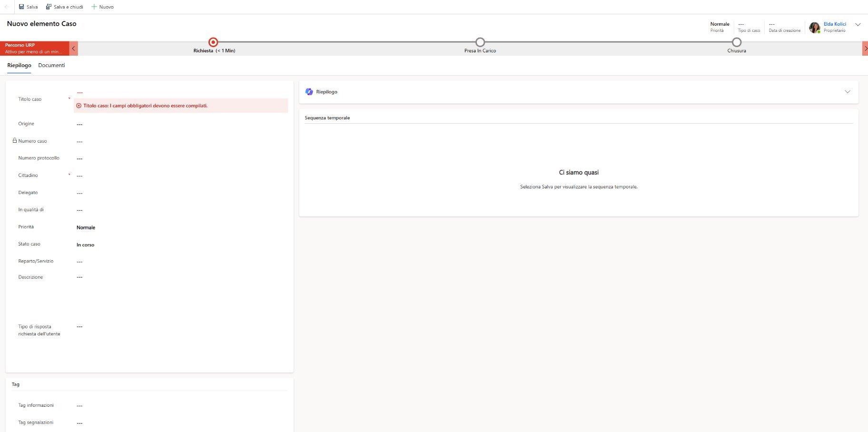Click the error icon in the Titolo caso message
The width and height of the screenshot is (868, 432).
click(79, 106)
